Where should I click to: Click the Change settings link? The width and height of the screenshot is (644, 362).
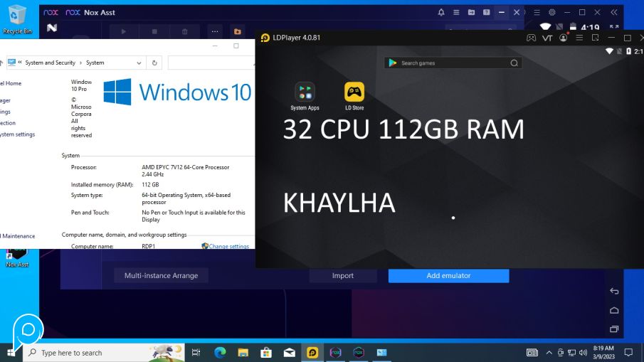(x=228, y=246)
